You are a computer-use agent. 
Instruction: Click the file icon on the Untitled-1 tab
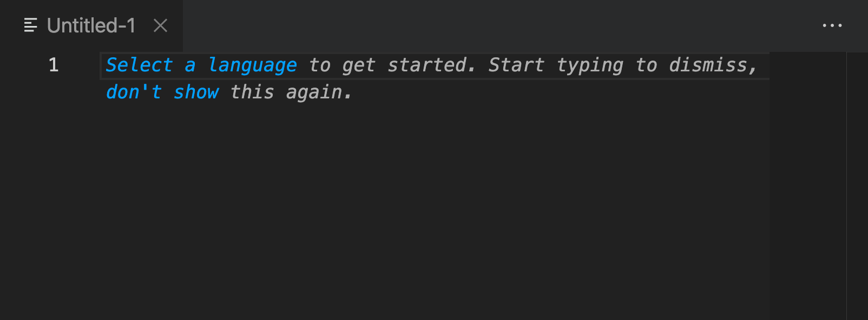(x=31, y=25)
